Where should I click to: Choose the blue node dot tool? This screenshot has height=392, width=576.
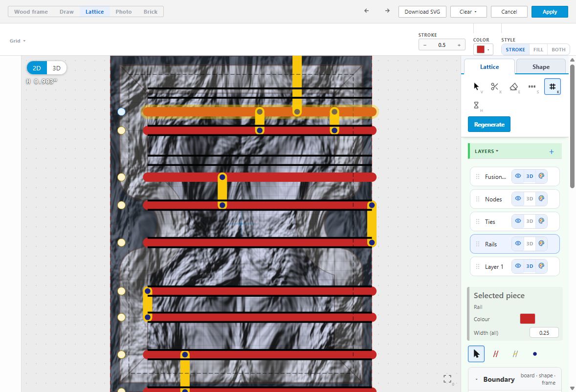[x=534, y=354]
